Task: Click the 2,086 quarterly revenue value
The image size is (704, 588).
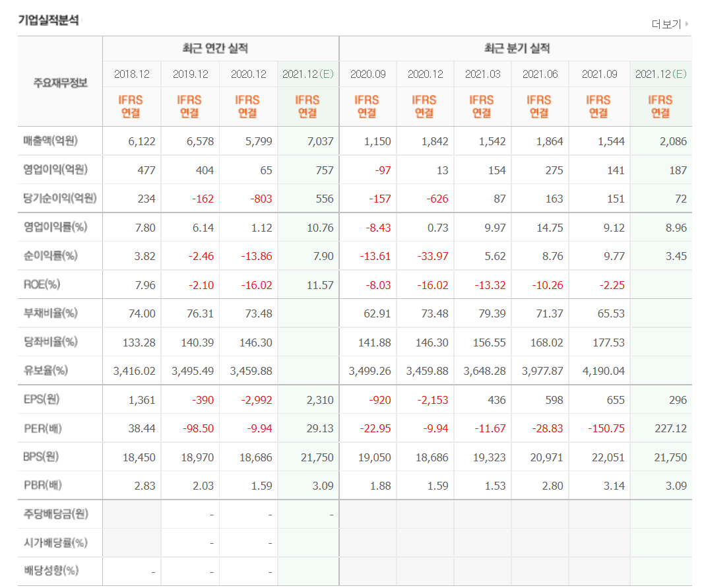Action: click(673, 141)
